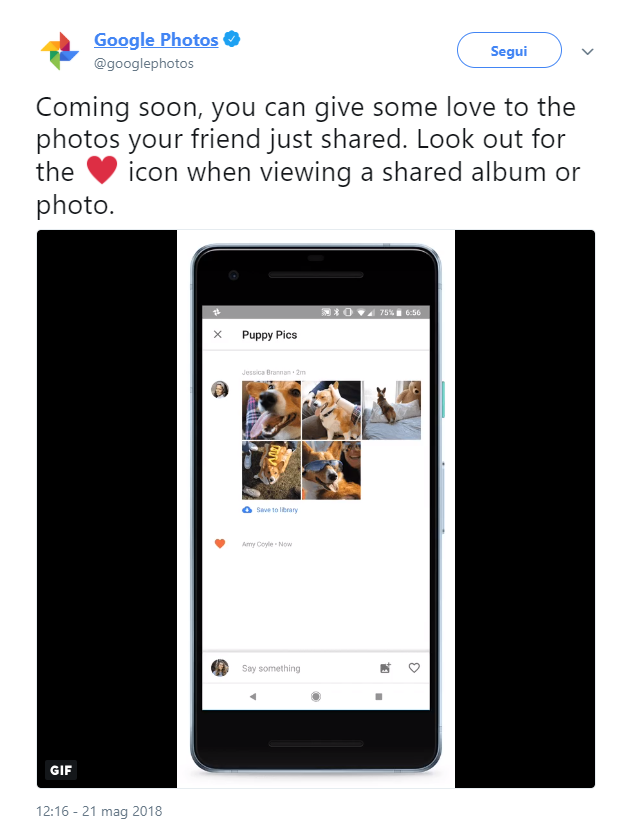The height and width of the screenshot is (829, 631).
Task: Tap the Android recent apps square
Action: point(379,696)
